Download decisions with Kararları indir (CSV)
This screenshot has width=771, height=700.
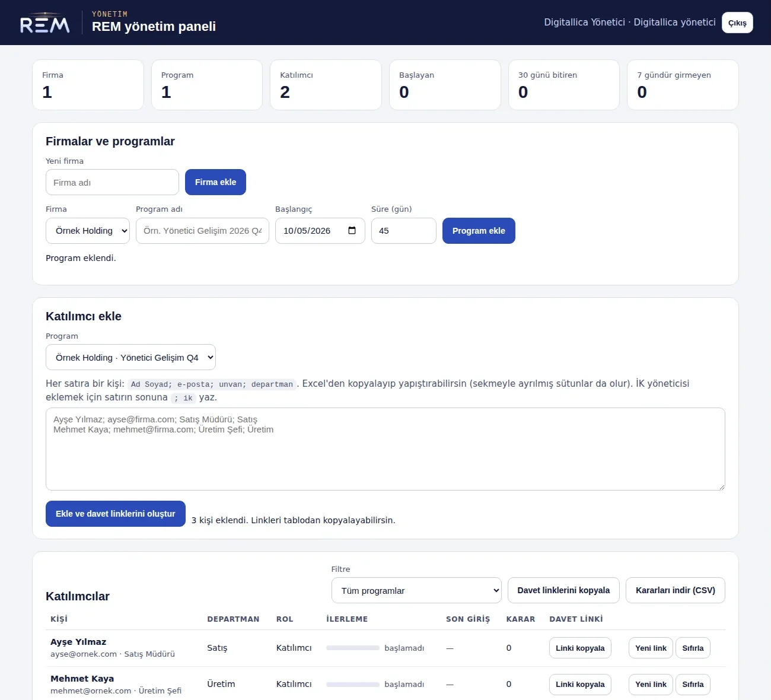[x=676, y=590]
